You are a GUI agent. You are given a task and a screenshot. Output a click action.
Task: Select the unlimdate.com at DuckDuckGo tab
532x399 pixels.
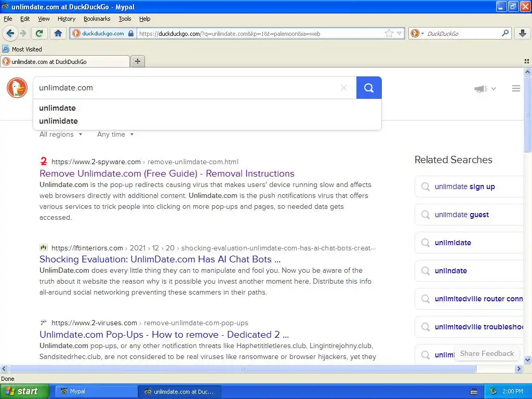click(65, 61)
